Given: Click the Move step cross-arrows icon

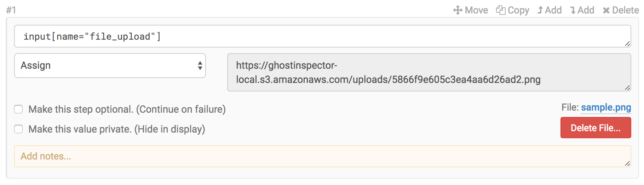Looking at the screenshot, I should (x=458, y=10).
